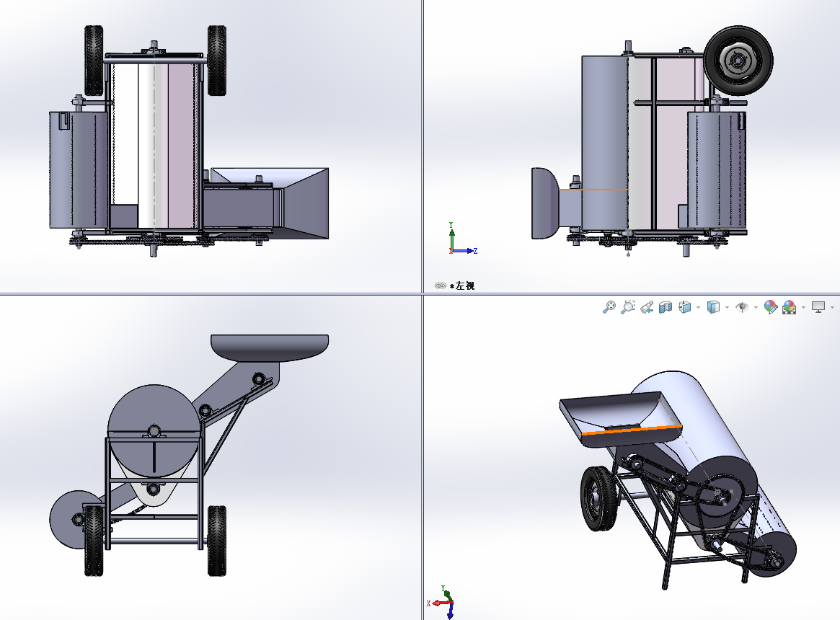Select the orange highlighted edge in left view

click(593, 190)
